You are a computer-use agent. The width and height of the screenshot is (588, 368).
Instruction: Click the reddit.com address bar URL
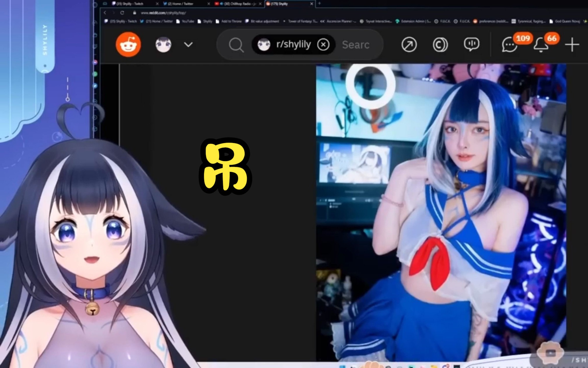click(163, 13)
